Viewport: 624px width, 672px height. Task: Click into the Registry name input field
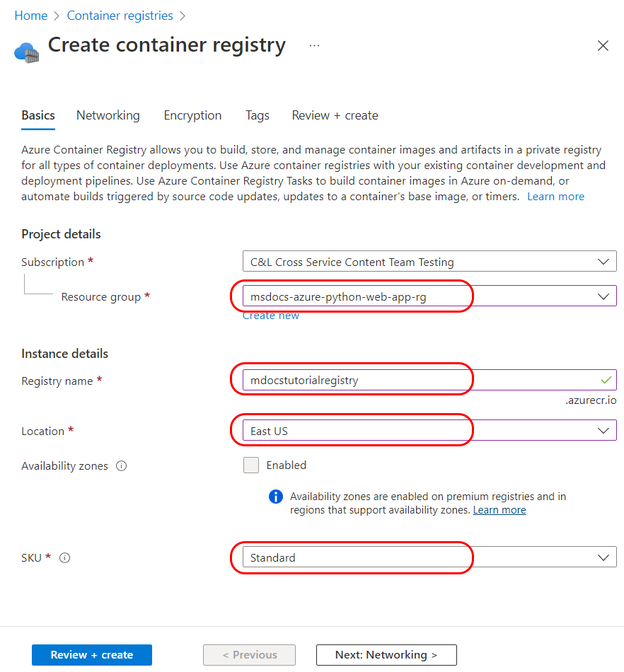429,380
